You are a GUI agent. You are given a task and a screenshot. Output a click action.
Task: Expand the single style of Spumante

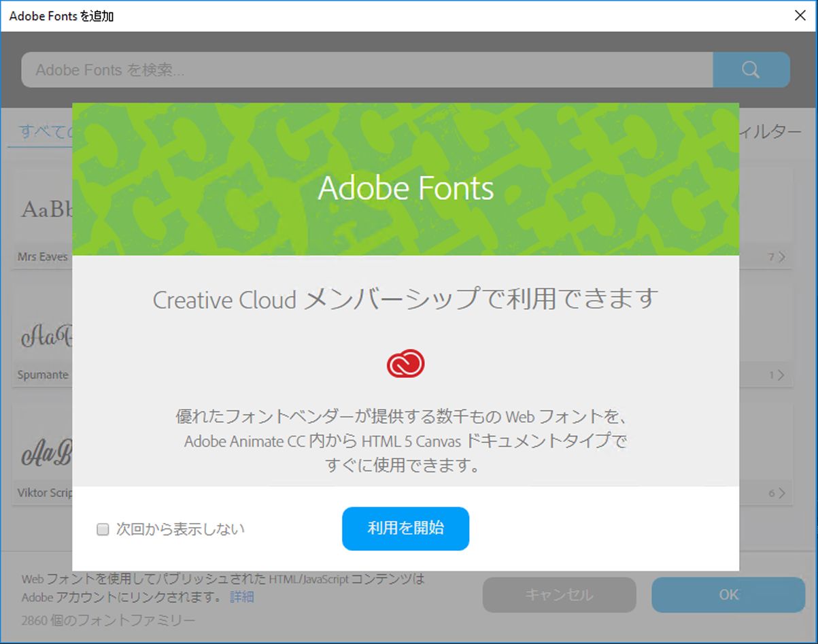pyautogui.click(x=777, y=375)
